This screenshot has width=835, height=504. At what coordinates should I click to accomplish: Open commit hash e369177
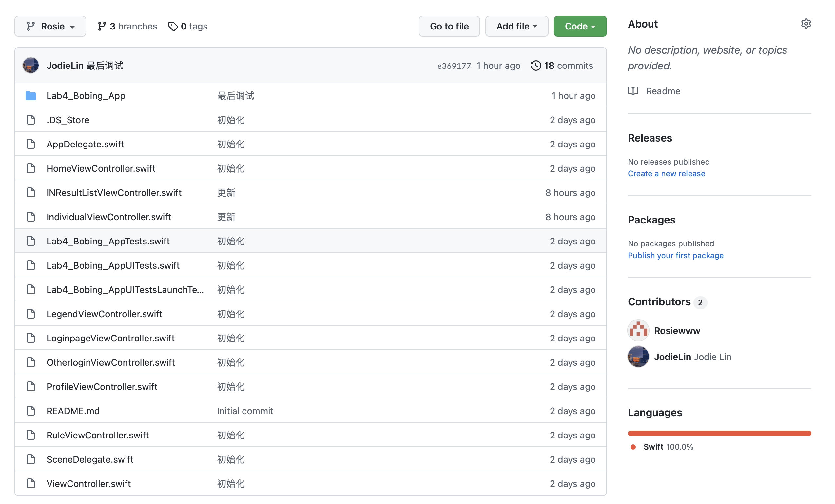(x=454, y=66)
